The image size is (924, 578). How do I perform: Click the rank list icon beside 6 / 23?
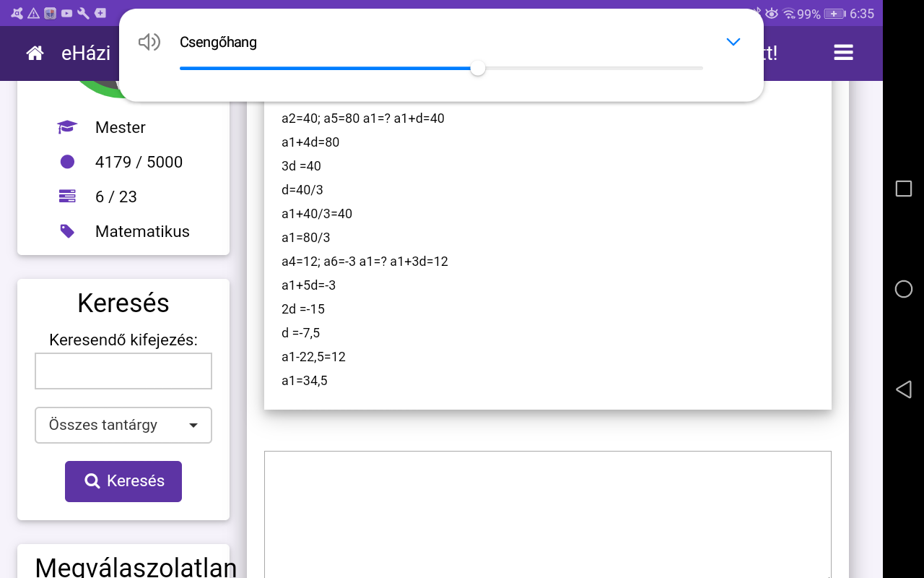point(67,197)
